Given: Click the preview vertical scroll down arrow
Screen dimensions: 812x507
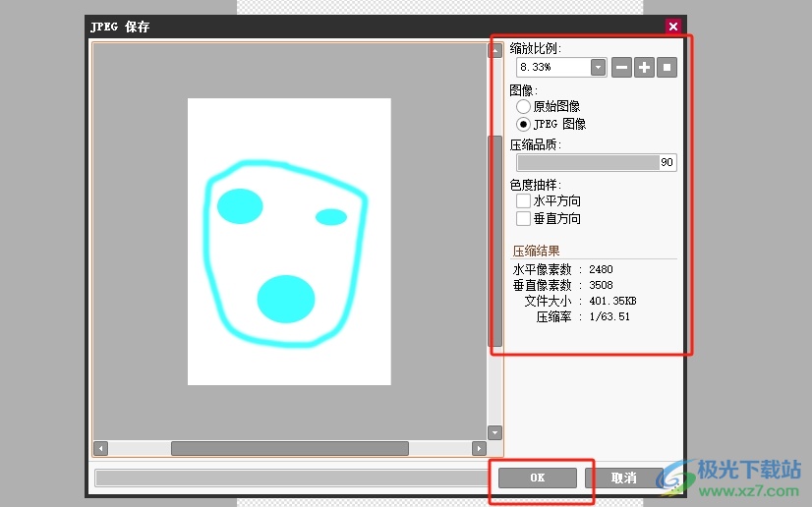Looking at the screenshot, I should click(x=495, y=432).
